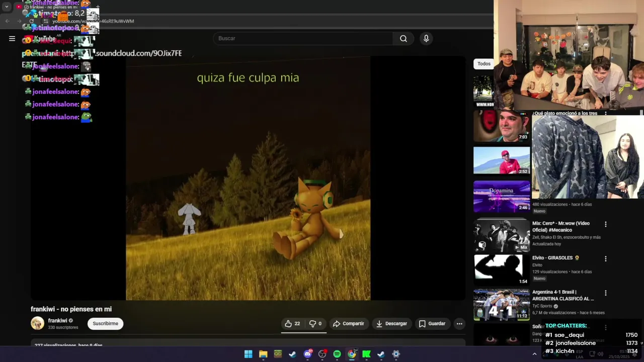This screenshot has width=644, height=362.
Task: Open the Dopamina video thumbnail
Action: pyautogui.click(x=502, y=197)
